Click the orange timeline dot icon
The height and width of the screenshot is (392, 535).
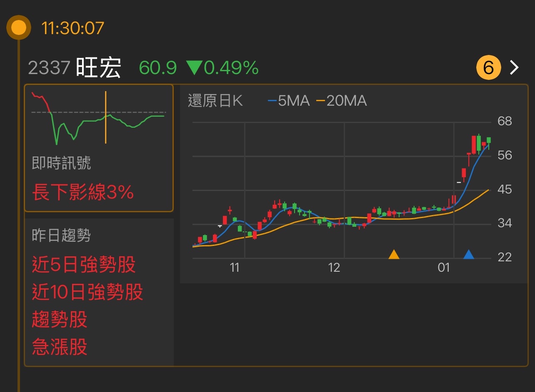19,28
